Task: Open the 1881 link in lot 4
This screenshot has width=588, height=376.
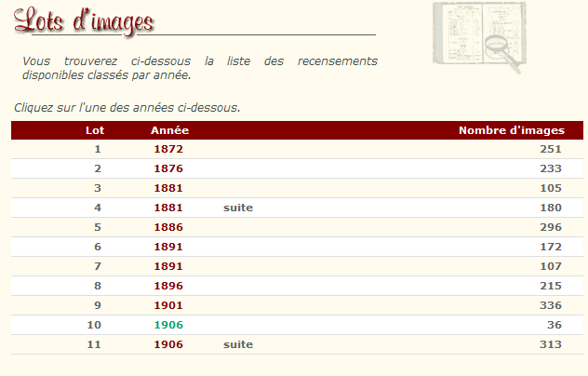Action: 168,208
